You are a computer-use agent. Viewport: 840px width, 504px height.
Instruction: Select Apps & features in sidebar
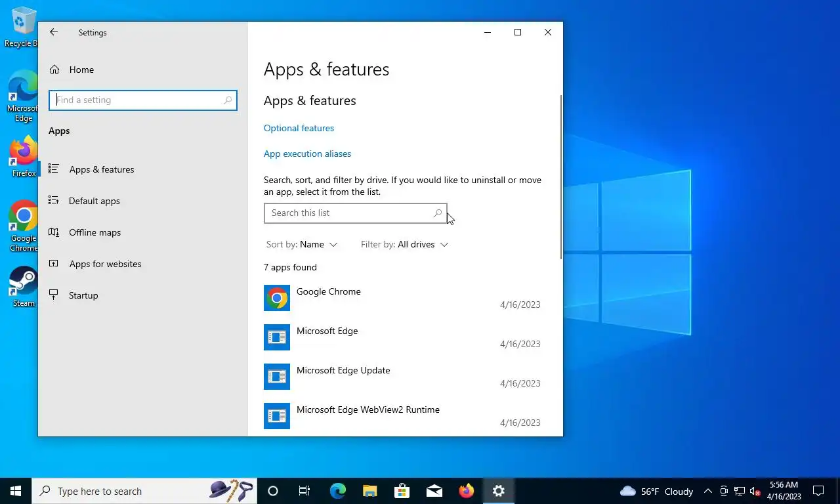[x=143, y=169]
